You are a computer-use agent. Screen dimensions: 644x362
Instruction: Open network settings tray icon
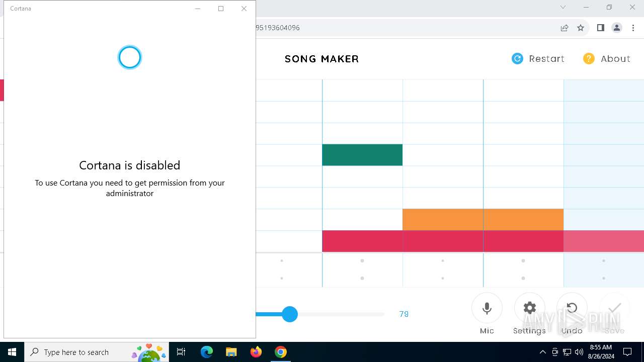(x=567, y=352)
